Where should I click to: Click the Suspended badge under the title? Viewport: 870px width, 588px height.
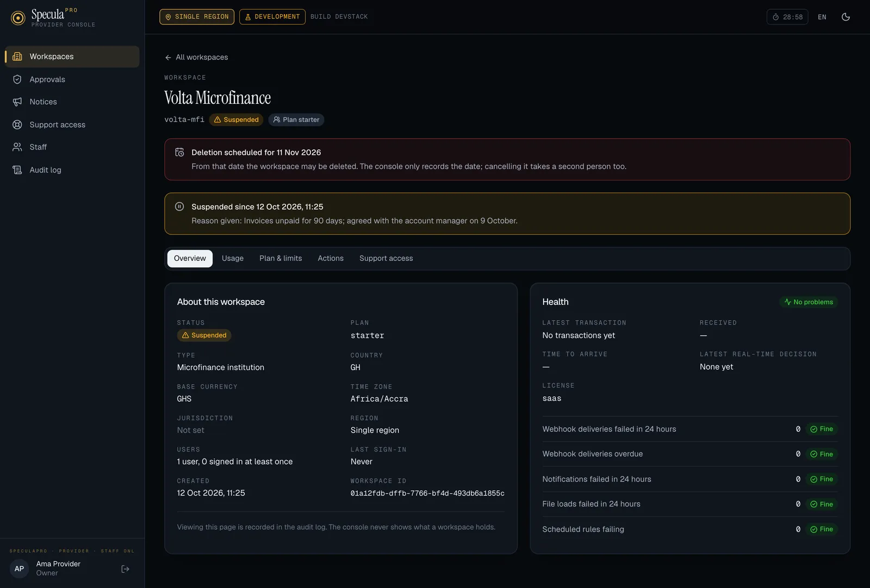[x=236, y=120]
